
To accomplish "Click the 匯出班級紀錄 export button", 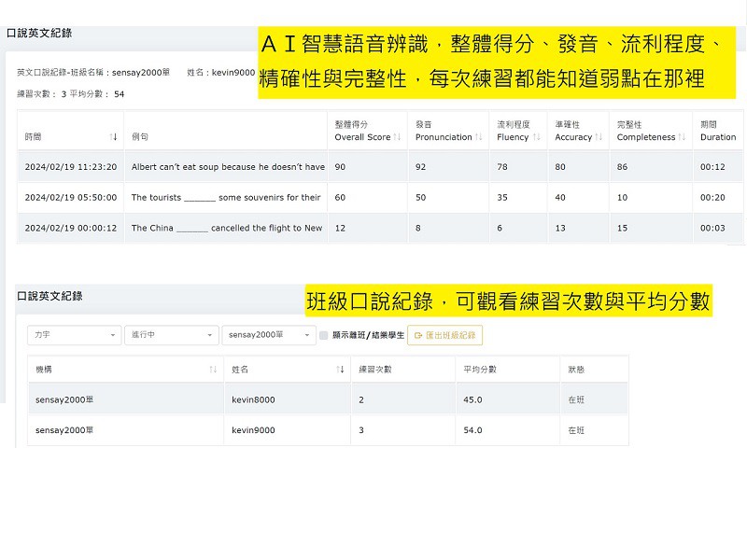I will pos(444,335).
